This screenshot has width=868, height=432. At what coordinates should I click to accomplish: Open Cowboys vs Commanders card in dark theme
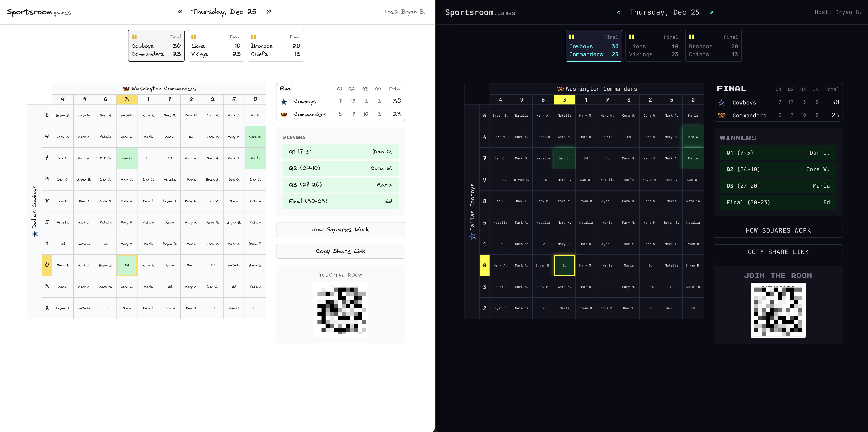(593, 46)
